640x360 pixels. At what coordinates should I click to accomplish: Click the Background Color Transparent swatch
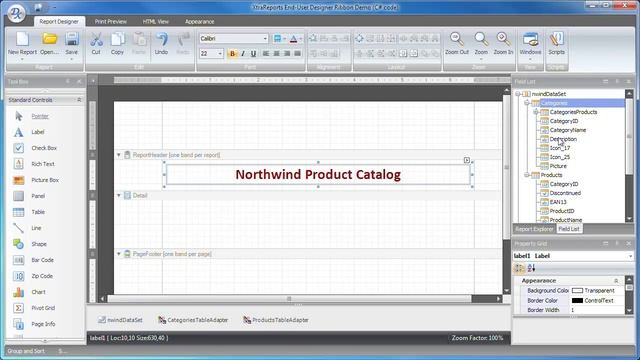pos(577,291)
